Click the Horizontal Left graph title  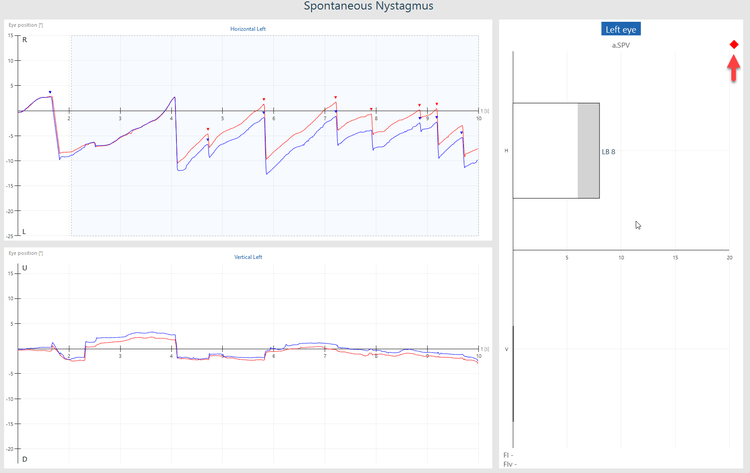point(248,29)
